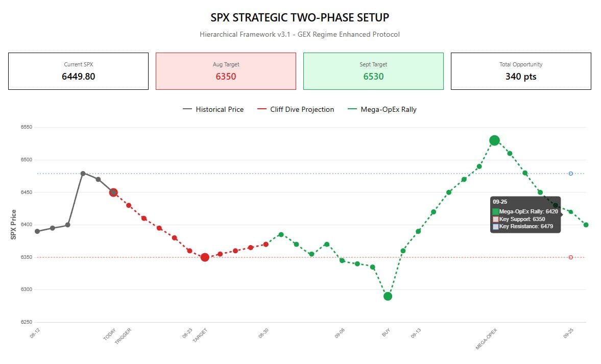The image size is (601, 364).
Task: Click the Total Opportunity 340 pts card
Action: tap(521, 71)
